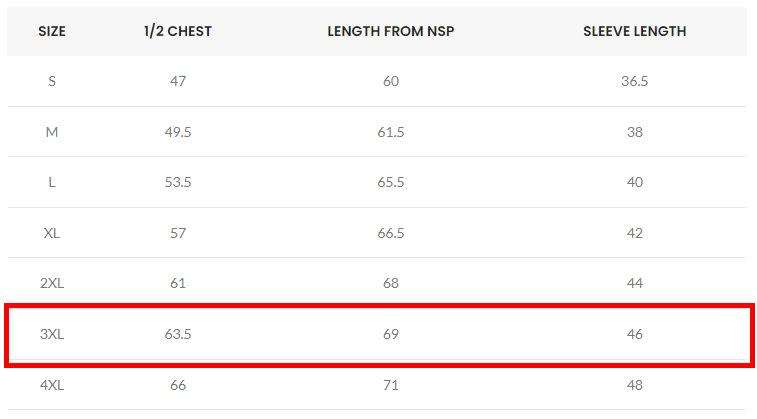Viewport: 757px width, 419px height.
Task: Click the 36.5 sleeve length value
Action: pyautogui.click(x=634, y=81)
